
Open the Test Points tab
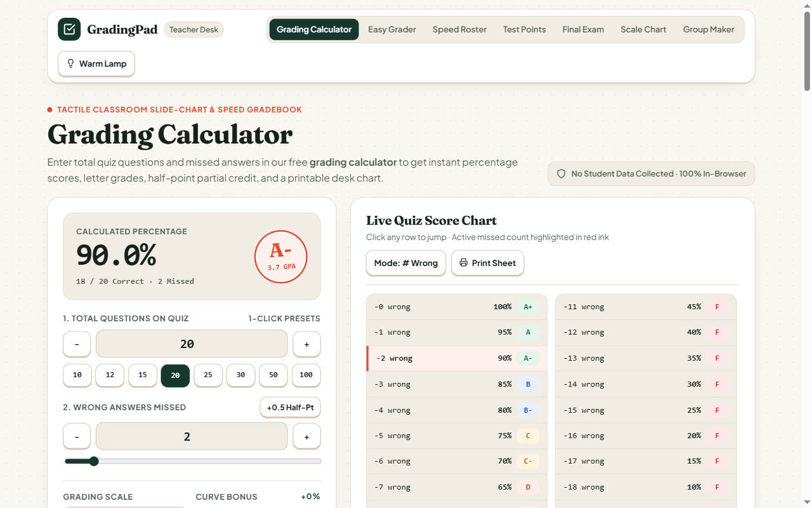point(525,29)
